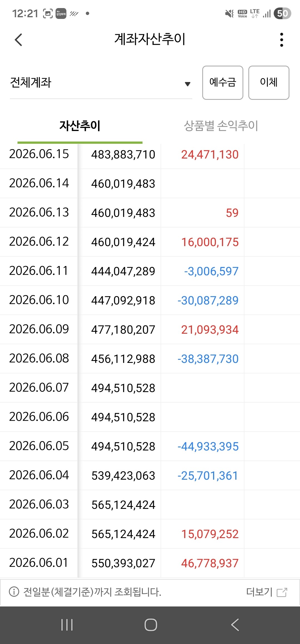Tap the Android navigation back icon
Image resolution: width=300 pixels, height=644 pixels.
pyautogui.click(x=235, y=625)
